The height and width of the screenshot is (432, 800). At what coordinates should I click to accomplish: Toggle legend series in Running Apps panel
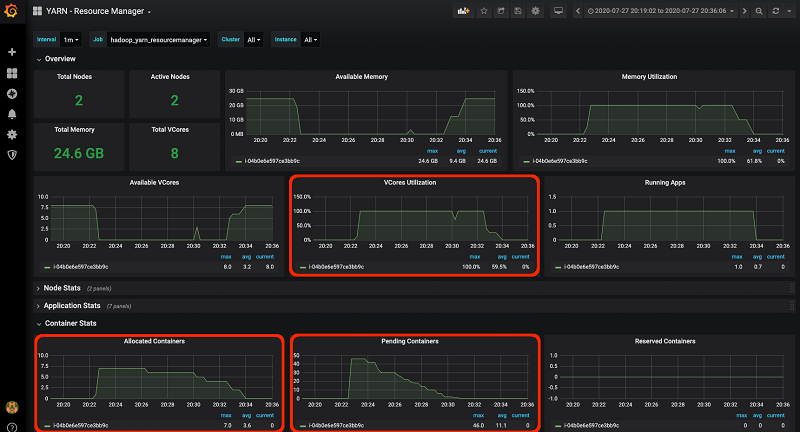[x=591, y=267]
